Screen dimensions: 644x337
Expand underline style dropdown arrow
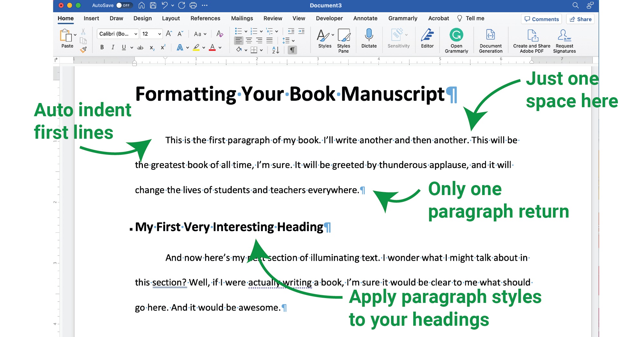(132, 48)
